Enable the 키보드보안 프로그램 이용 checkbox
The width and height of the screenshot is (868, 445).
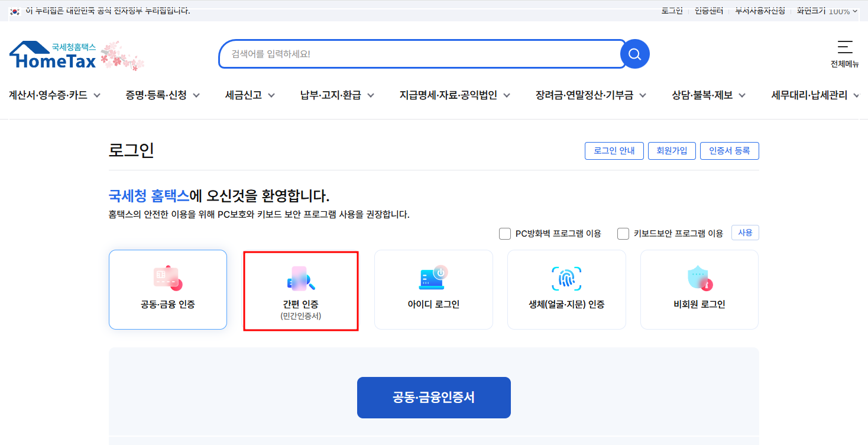(x=623, y=234)
